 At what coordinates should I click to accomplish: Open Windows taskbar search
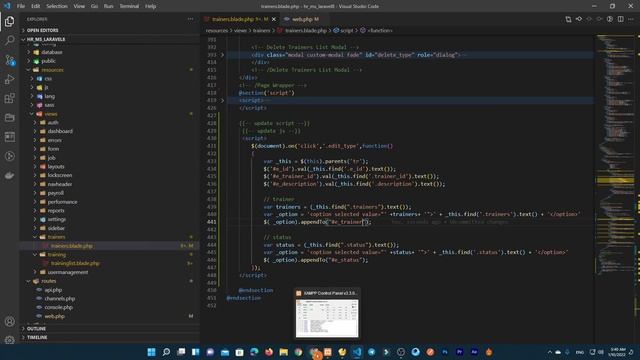[x=166, y=352]
